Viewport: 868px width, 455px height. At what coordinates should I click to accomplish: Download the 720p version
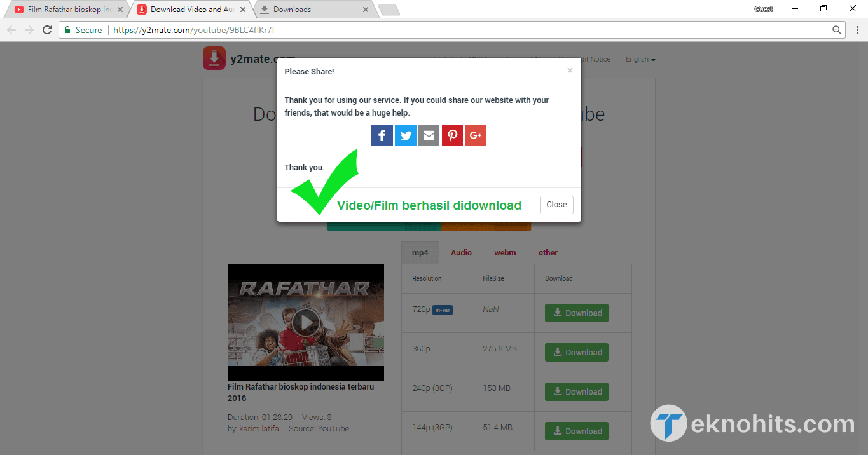click(577, 313)
